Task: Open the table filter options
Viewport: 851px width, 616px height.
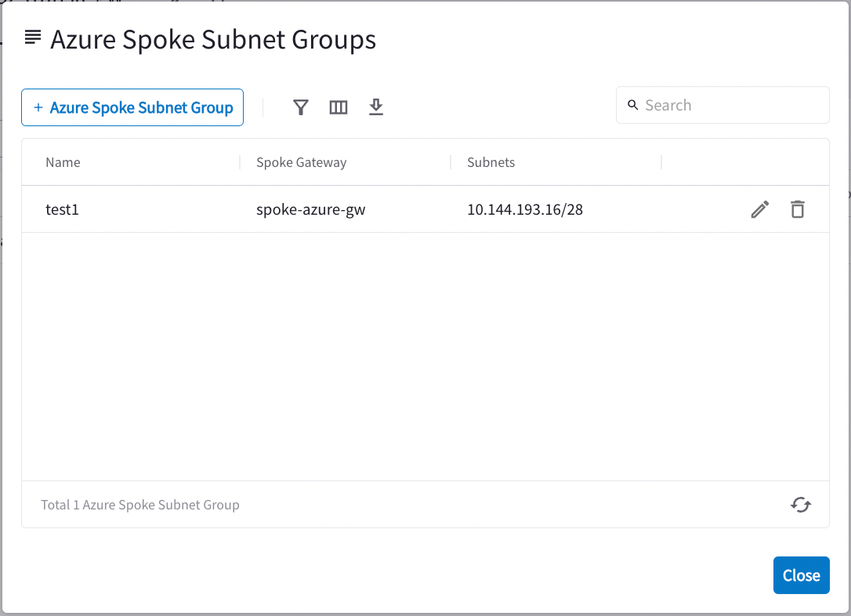Action: [x=301, y=107]
